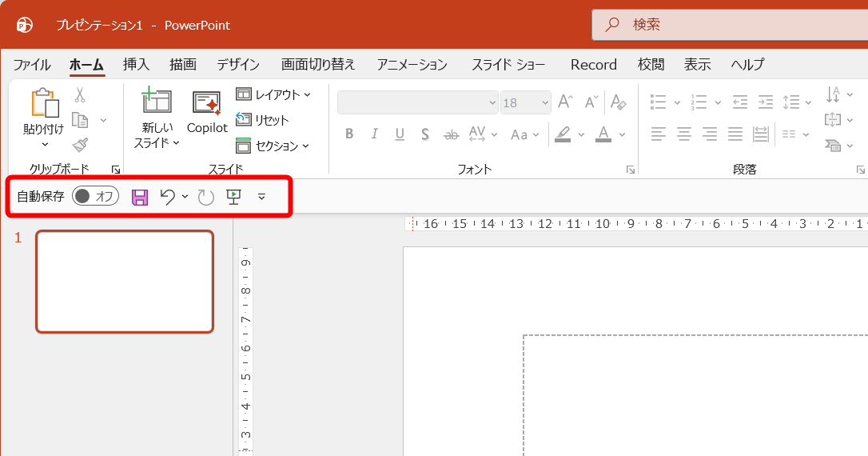Click the New Slide (新しいスライド) icon
Image resolution: width=868 pixels, height=456 pixels.
pyautogui.click(x=157, y=102)
